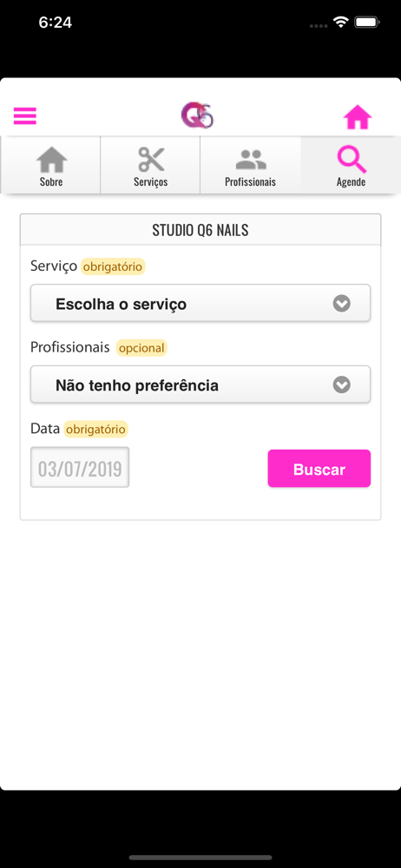Switch to the Sobre tab label

(51, 181)
